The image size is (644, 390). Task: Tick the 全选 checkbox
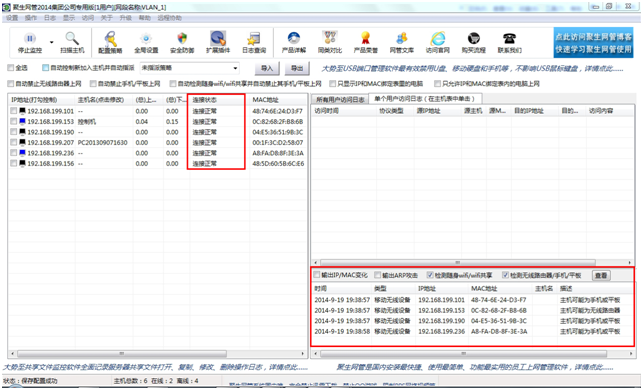[11, 68]
